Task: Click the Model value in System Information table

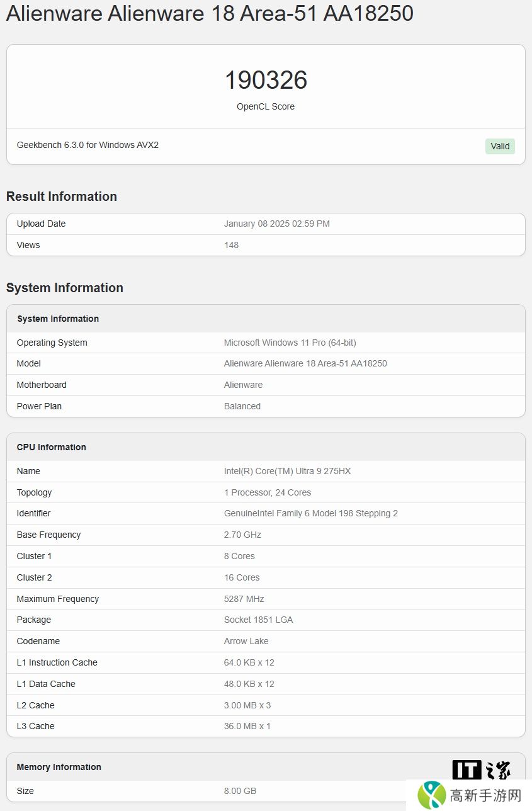Action: (305, 363)
